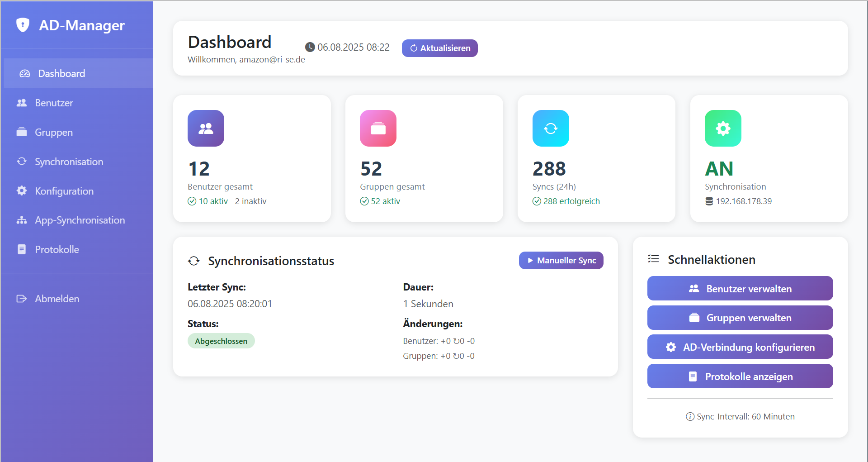Click the Abgeschlossen status badge

pos(221,341)
